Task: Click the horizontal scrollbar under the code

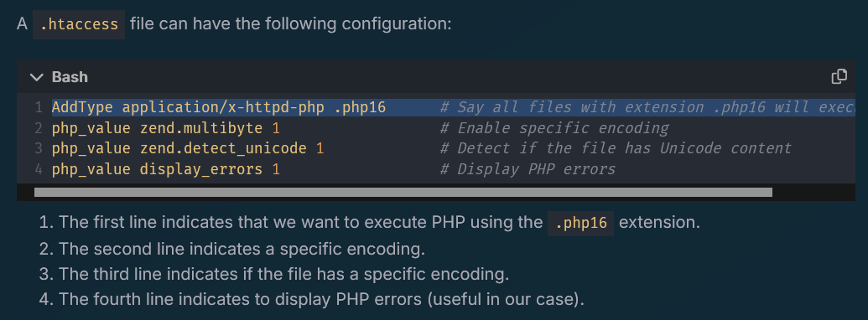Action: (x=403, y=193)
